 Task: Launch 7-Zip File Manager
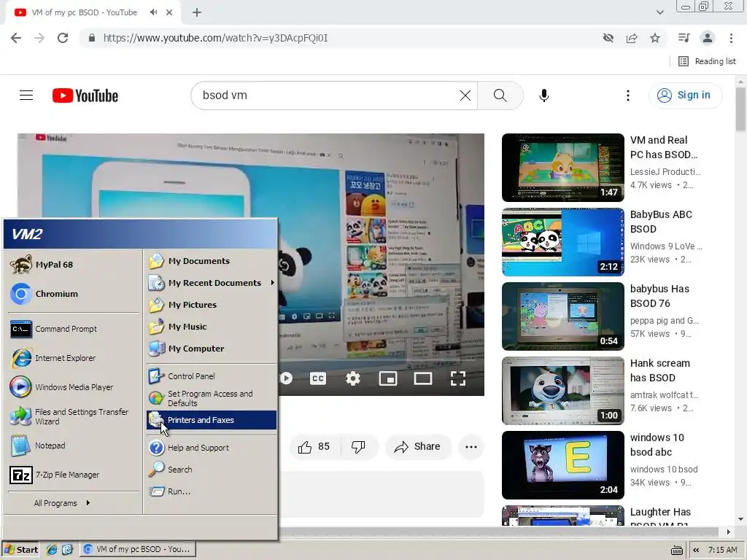74,475
